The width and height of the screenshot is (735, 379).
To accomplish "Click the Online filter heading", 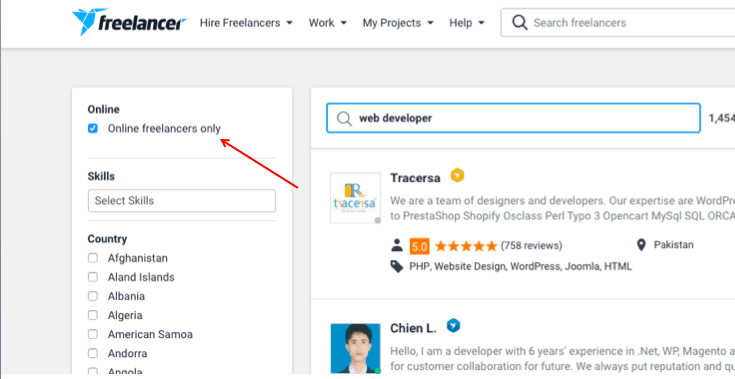I will pos(104,109).
